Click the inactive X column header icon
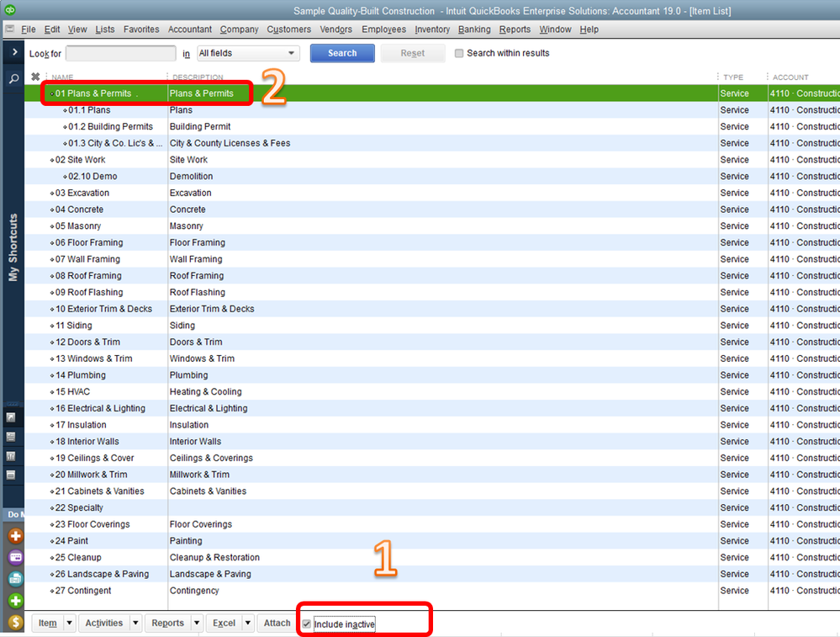840x637 pixels. click(35, 77)
